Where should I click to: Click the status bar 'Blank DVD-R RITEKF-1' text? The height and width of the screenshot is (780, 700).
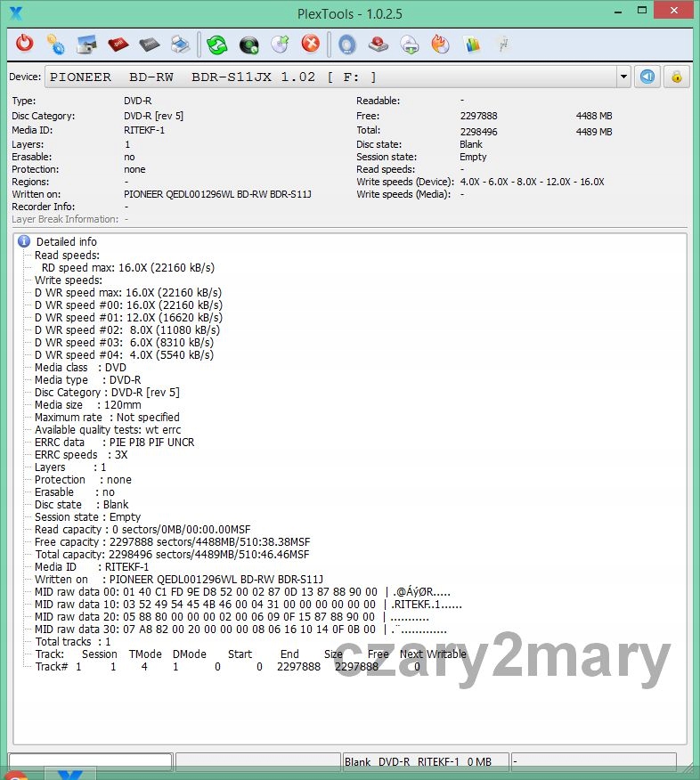tap(418, 761)
